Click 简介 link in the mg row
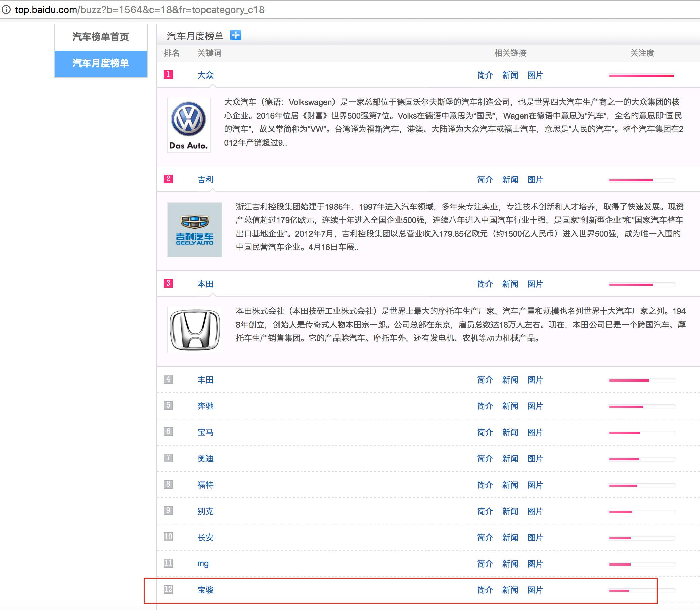 coord(485,564)
